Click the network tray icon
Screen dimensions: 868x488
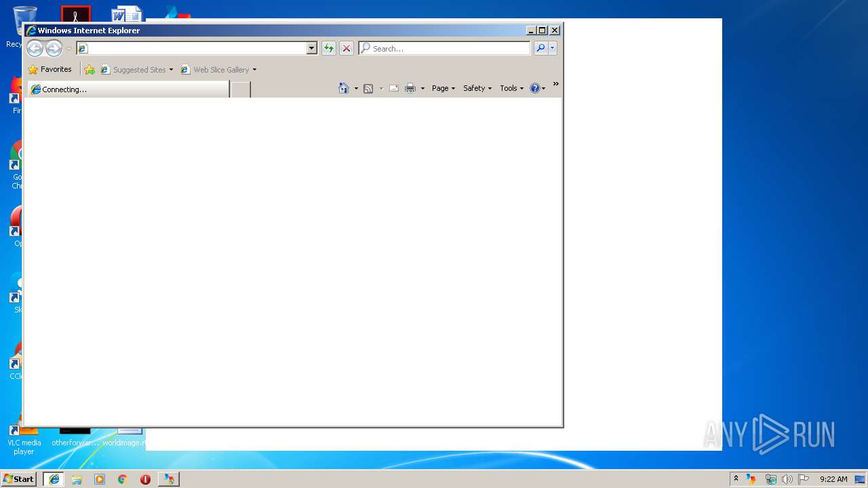(770, 479)
